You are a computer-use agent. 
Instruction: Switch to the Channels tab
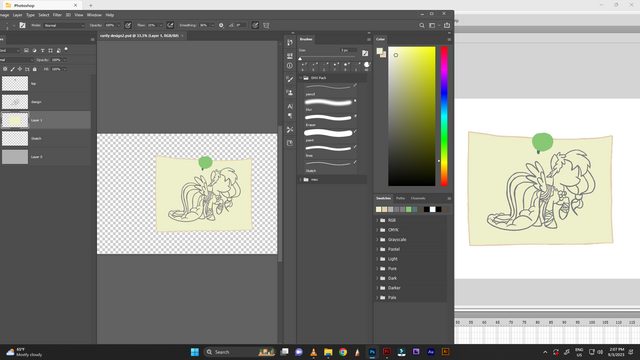[x=418, y=198]
